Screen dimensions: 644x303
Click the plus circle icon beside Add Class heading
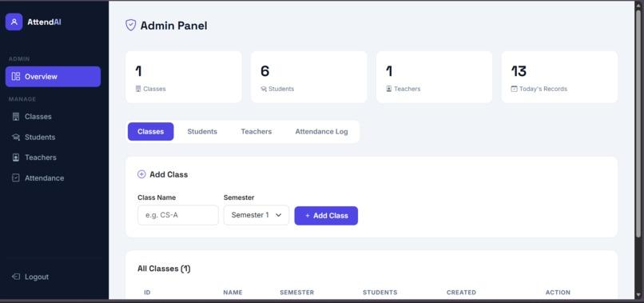141,174
